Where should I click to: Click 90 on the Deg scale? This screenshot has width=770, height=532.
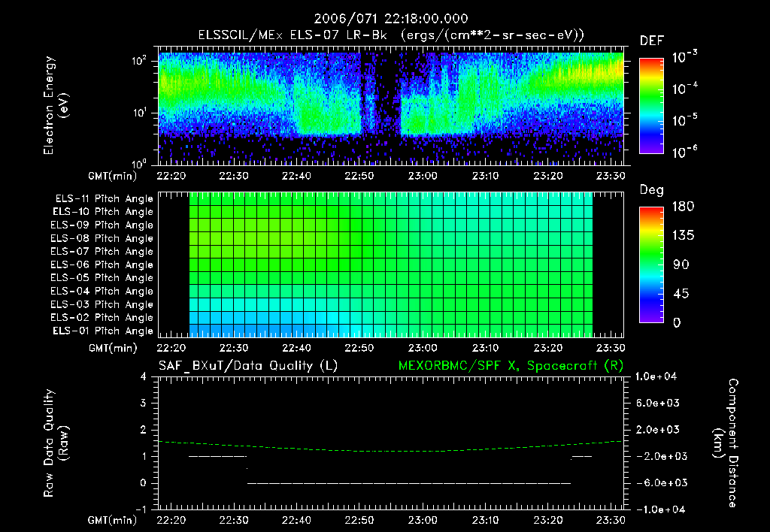point(681,265)
